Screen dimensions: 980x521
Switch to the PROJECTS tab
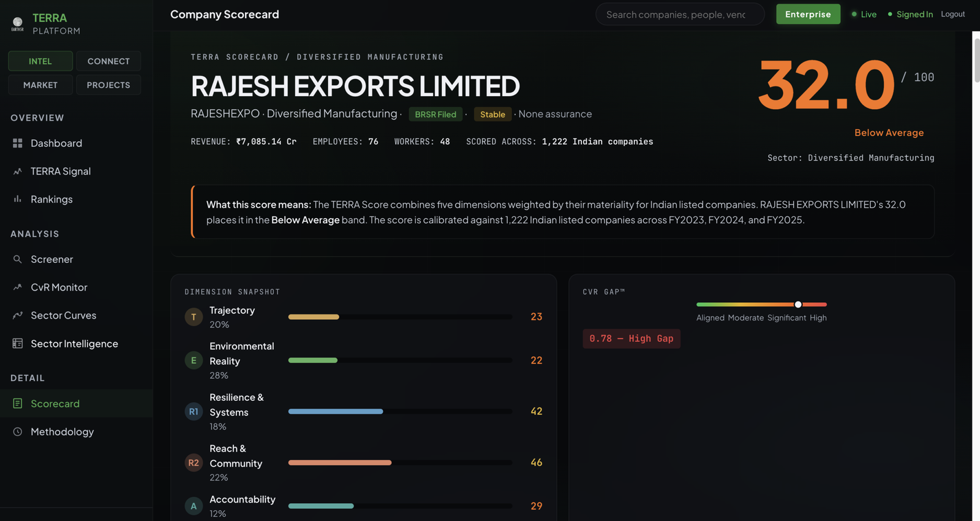[x=108, y=85]
